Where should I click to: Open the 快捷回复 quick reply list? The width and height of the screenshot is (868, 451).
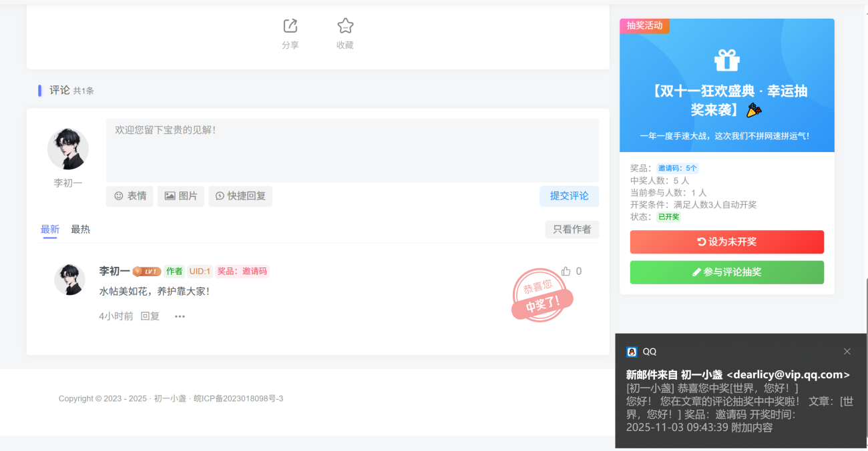240,196
